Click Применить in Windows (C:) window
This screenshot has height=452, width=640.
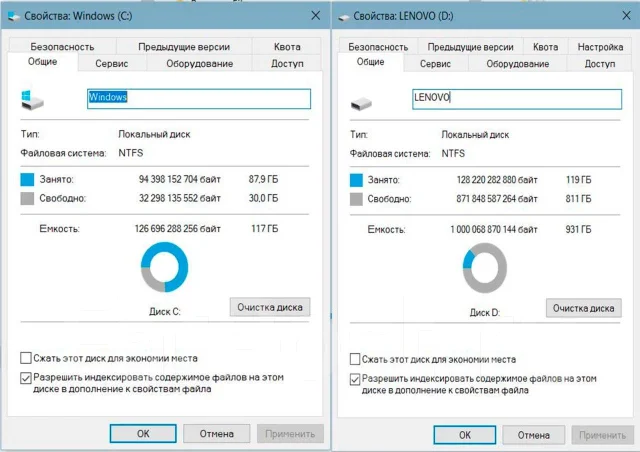[x=290, y=434]
